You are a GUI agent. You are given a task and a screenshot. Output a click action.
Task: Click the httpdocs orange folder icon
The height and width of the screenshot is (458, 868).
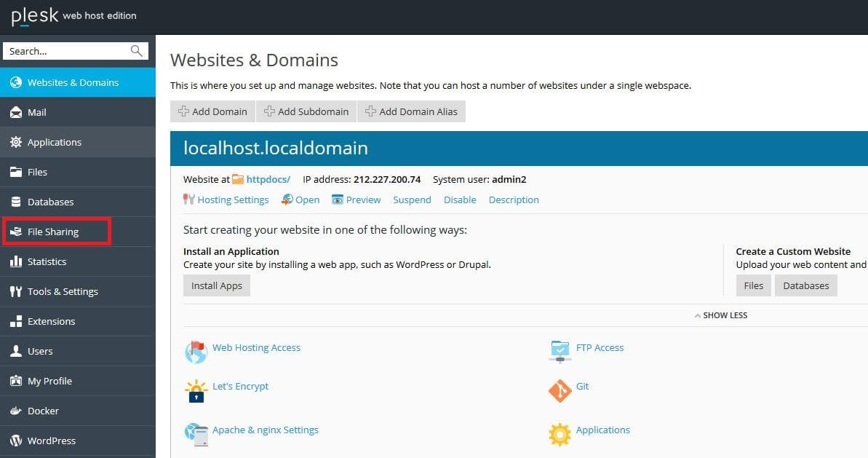238,179
